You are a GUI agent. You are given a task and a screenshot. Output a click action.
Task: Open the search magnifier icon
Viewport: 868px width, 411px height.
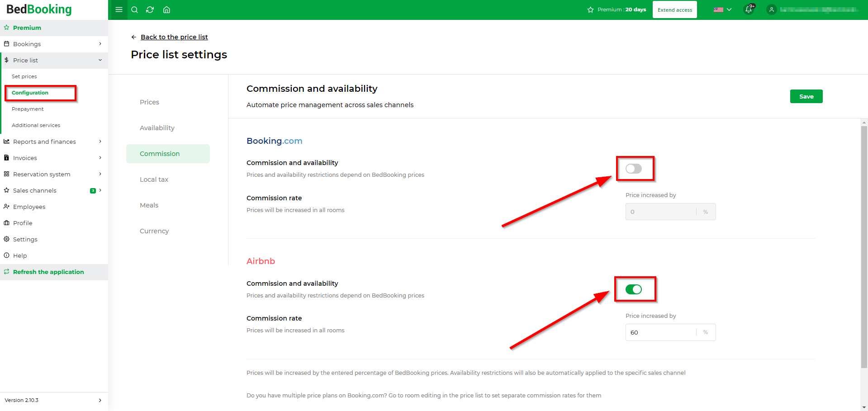(x=134, y=9)
